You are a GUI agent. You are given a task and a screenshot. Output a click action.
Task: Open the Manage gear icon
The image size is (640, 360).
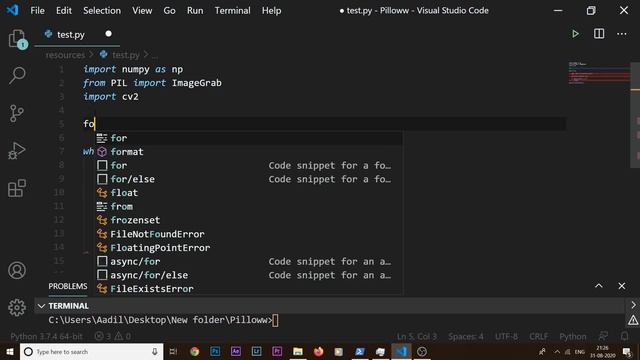17,307
